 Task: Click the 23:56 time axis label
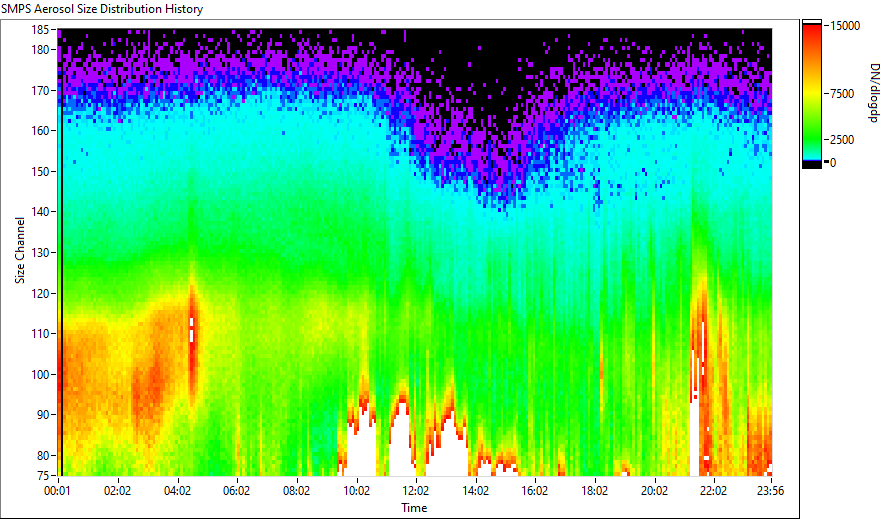(x=770, y=491)
